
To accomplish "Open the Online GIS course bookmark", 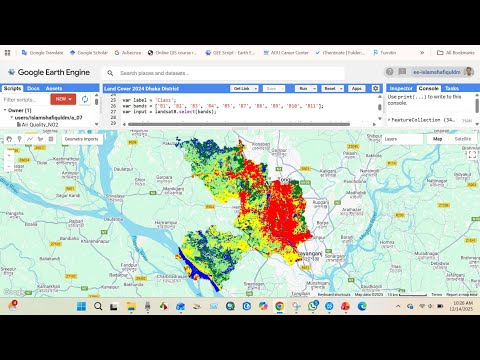I will 172,53.
